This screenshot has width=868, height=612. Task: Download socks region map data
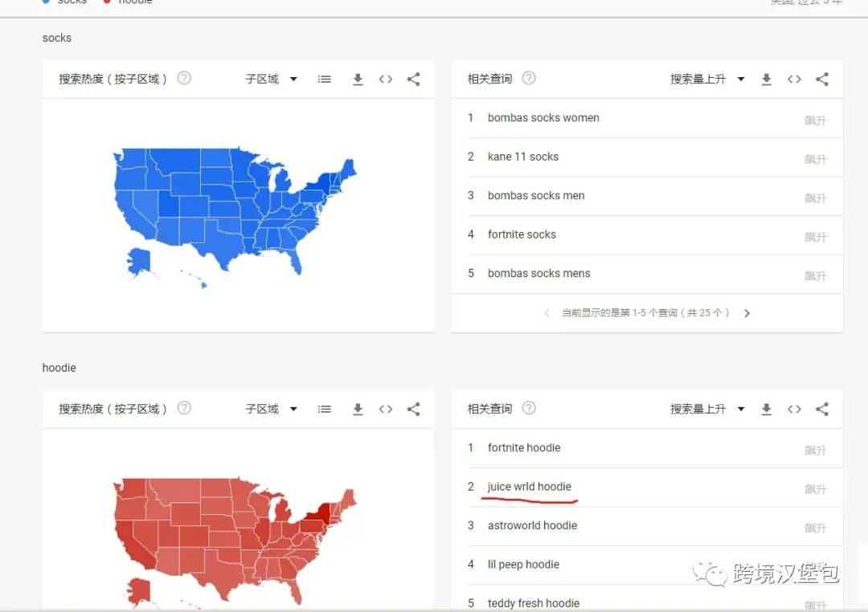[358, 79]
